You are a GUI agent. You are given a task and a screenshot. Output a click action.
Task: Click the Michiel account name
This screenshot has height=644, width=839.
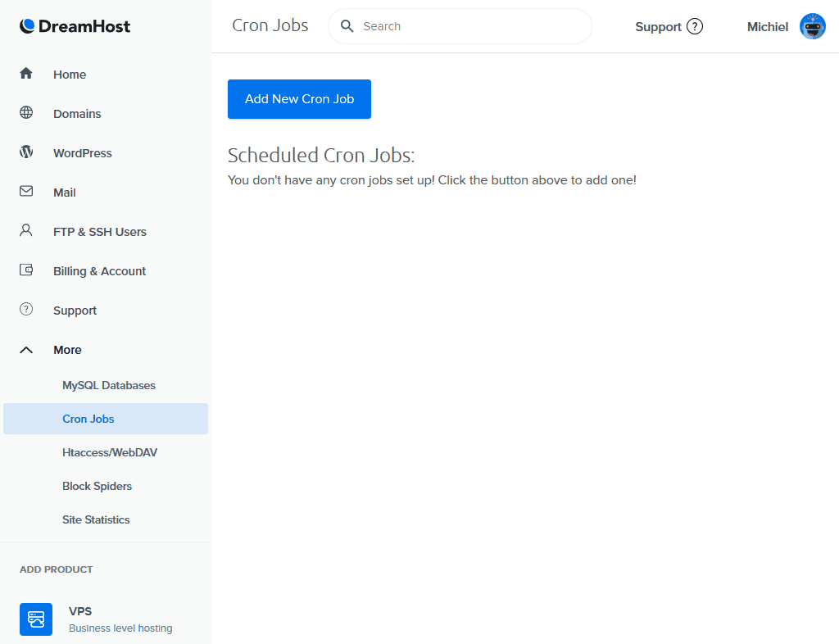pos(767,27)
